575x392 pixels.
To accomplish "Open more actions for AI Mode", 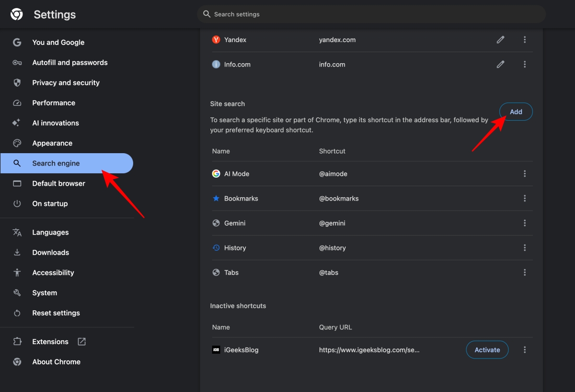I will (525, 174).
